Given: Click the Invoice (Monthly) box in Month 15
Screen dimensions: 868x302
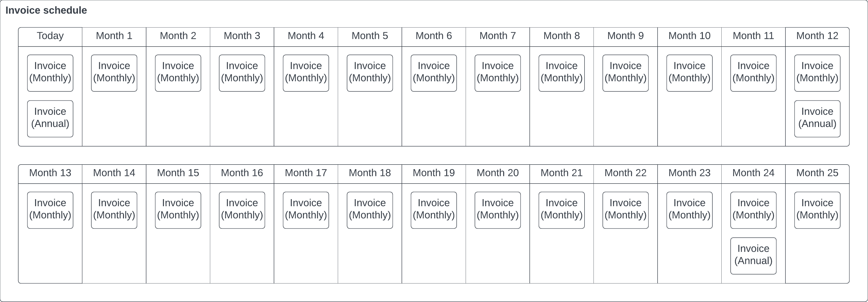Looking at the screenshot, I should click(x=178, y=210).
